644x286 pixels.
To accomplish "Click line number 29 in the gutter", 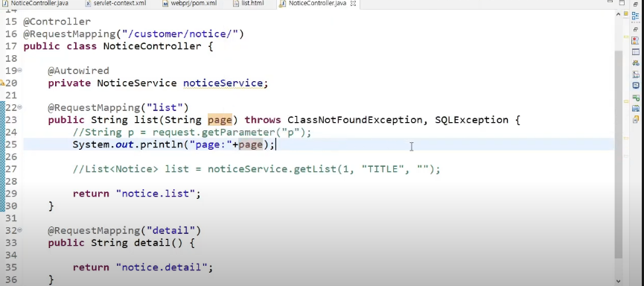I will click(11, 194).
